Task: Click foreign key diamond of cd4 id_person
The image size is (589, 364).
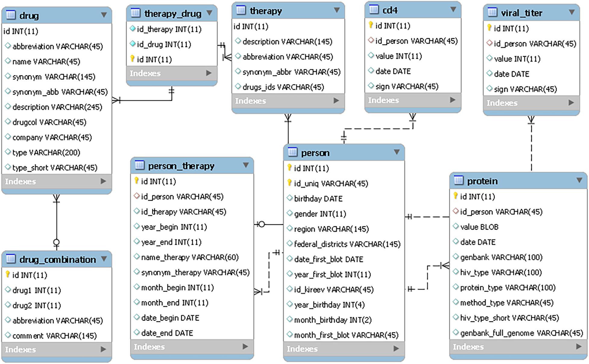Action: pyautogui.click(x=371, y=40)
